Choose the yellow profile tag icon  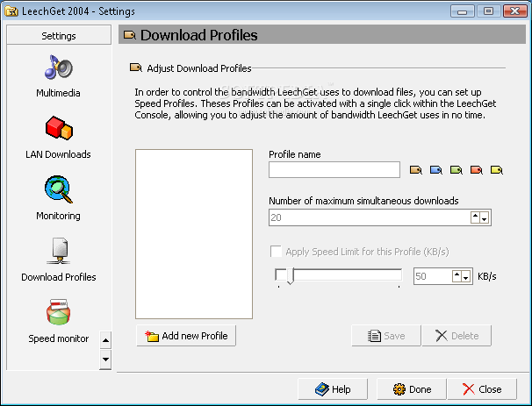pyautogui.click(x=497, y=170)
